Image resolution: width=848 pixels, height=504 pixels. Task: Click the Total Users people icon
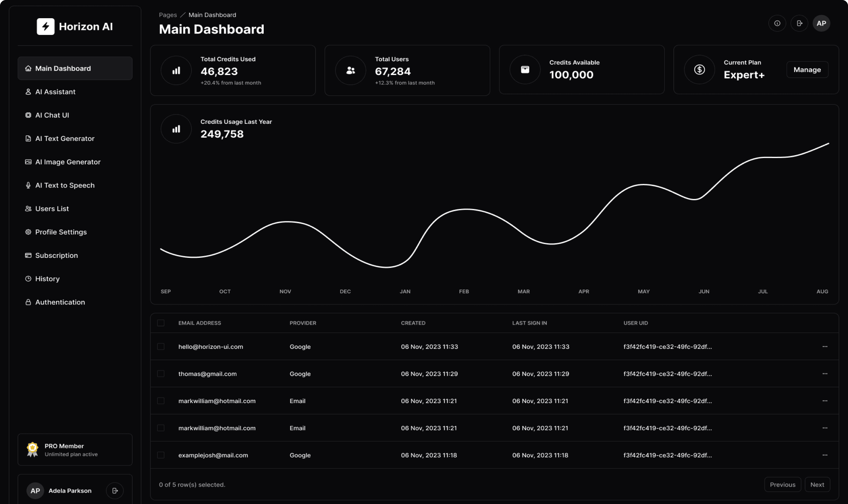pos(350,70)
